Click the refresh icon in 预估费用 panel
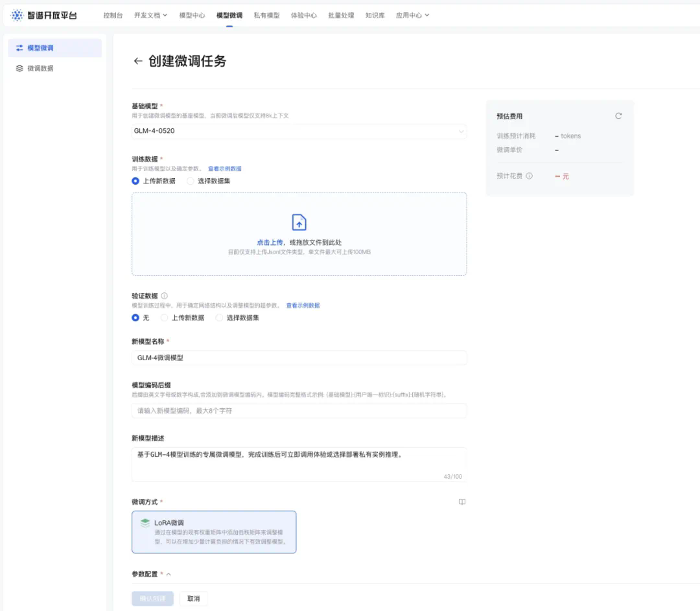Screen dimensions: 700x611 618,116
